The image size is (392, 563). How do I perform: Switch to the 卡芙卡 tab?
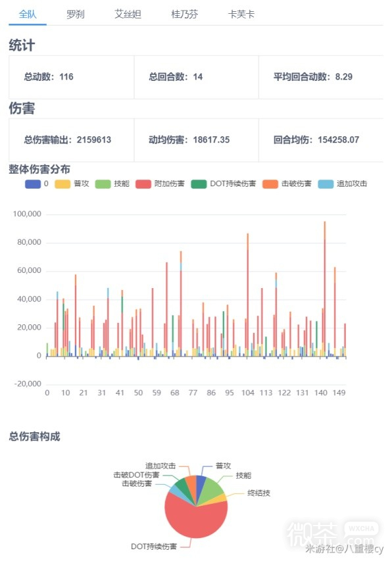[241, 14]
